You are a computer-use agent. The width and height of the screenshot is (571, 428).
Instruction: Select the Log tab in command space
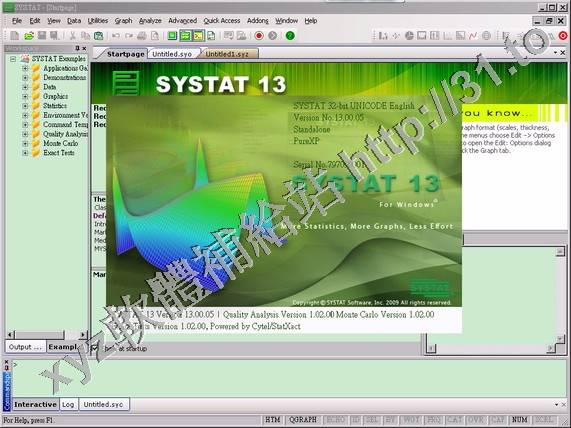[x=68, y=404]
